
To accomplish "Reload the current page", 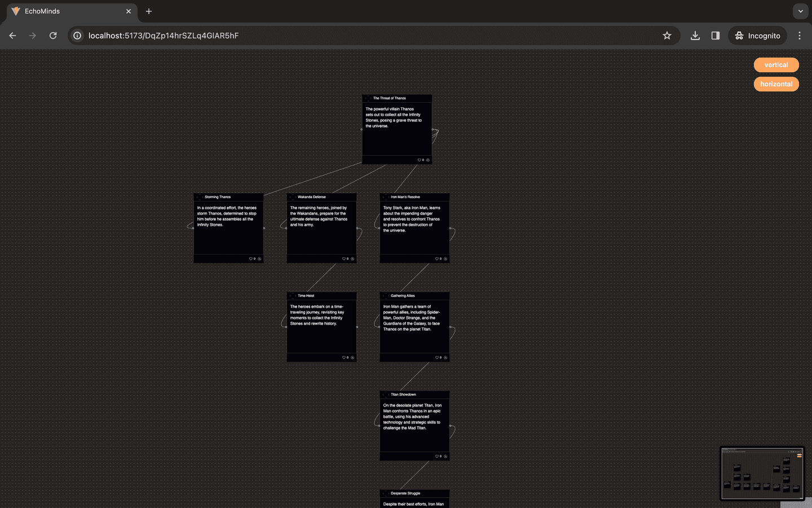I will (53, 36).
